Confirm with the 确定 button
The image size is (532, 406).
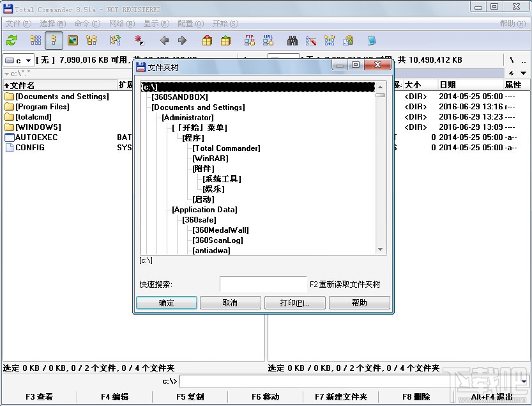(x=166, y=302)
